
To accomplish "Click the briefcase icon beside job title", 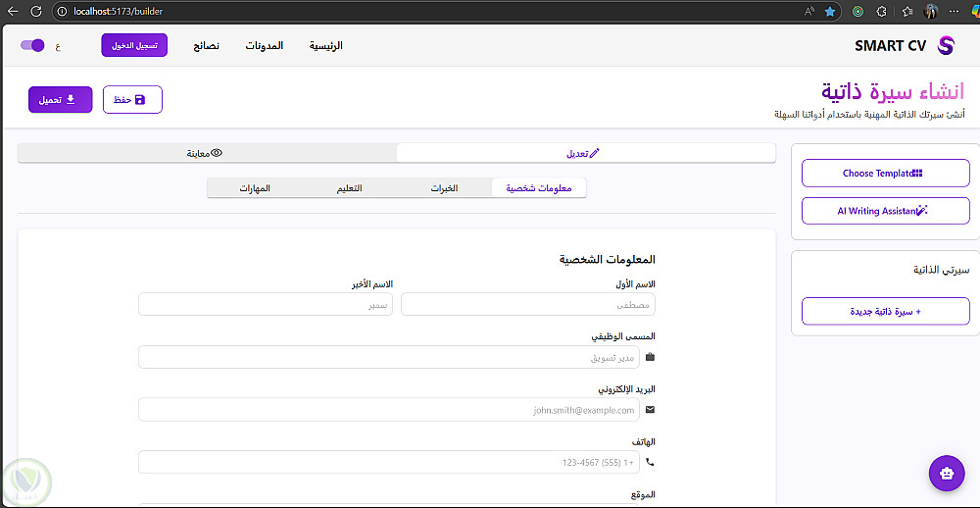I will tap(650, 357).
